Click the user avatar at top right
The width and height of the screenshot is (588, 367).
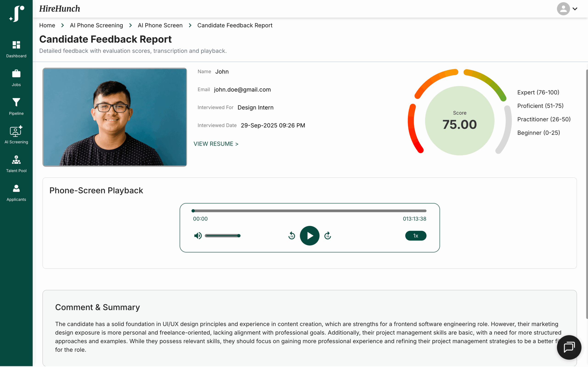(563, 9)
